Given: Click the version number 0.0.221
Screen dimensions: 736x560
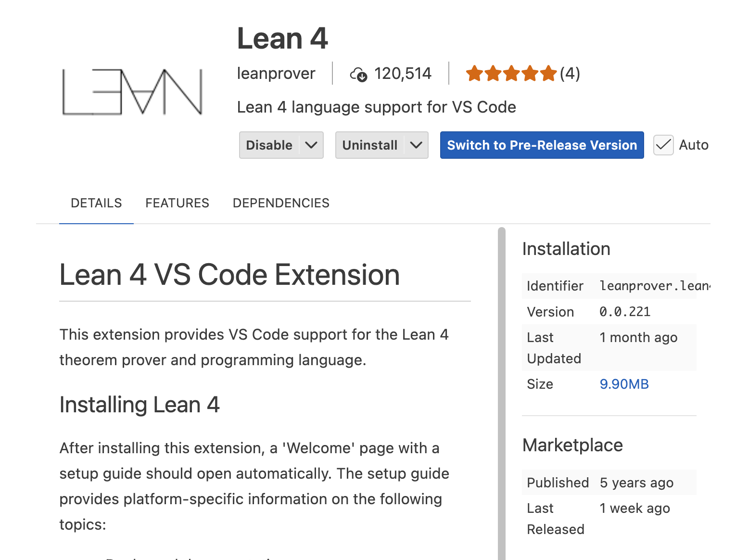Looking at the screenshot, I should (625, 312).
